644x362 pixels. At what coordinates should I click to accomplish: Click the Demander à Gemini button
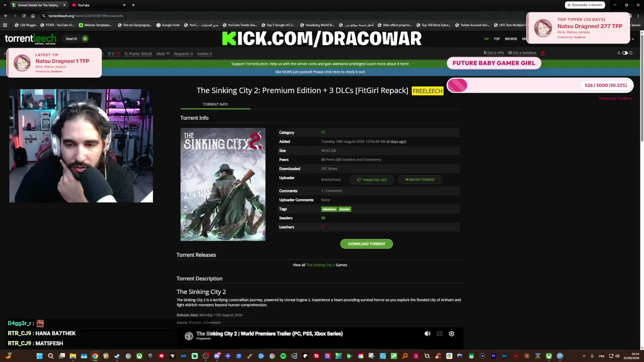585,5
